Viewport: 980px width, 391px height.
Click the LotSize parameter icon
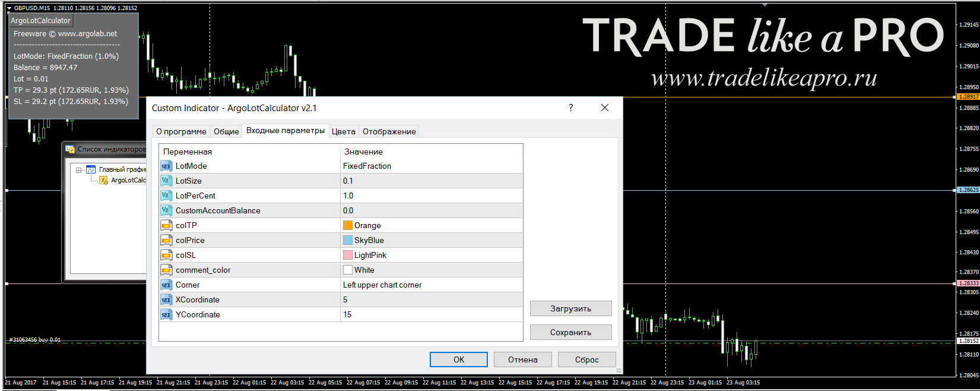pos(166,181)
